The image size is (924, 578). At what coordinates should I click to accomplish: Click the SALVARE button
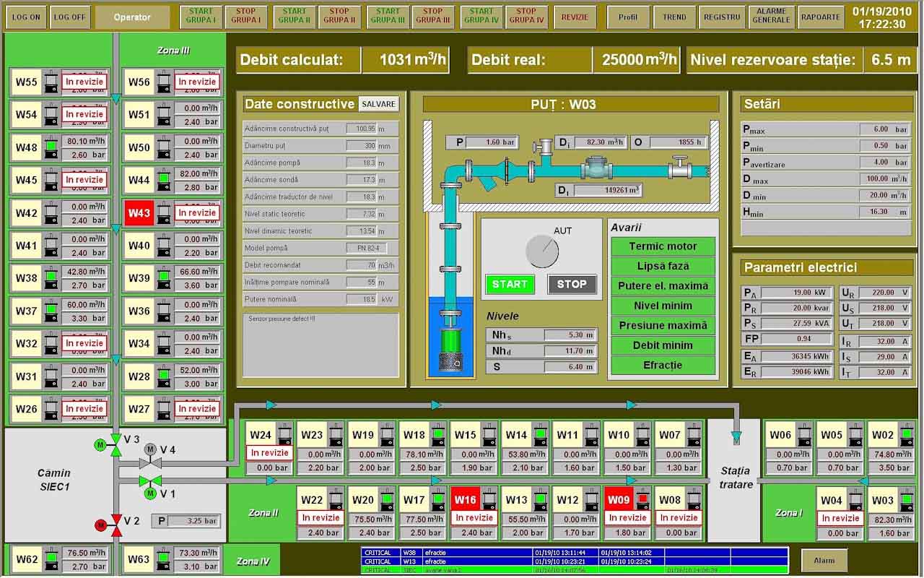[378, 104]
